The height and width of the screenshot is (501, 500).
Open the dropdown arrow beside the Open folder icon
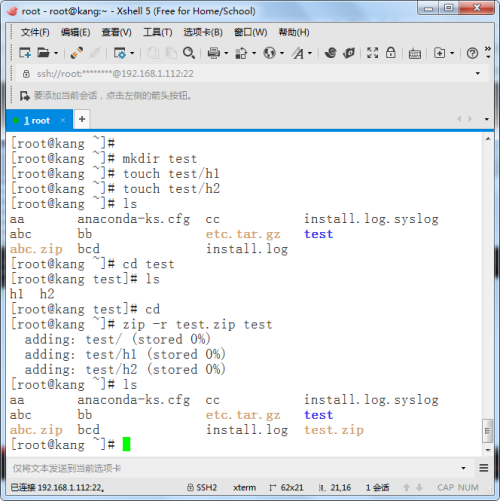(56, 53)
